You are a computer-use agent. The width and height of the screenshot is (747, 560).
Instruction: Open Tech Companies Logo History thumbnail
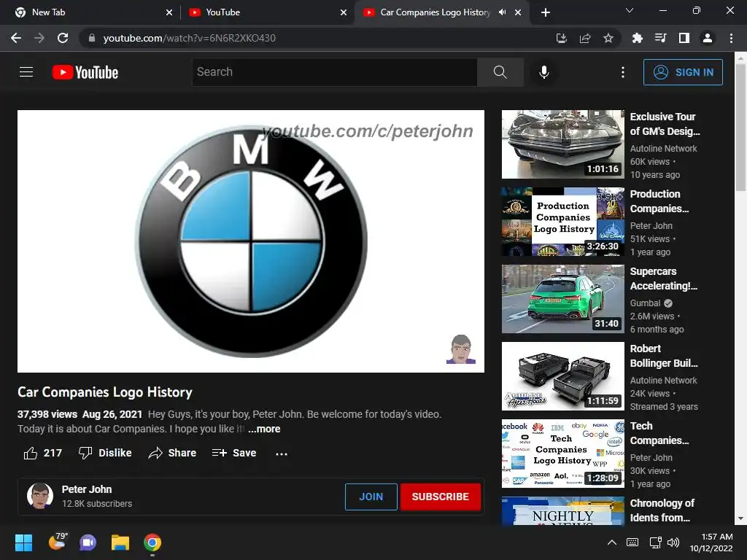click(562, 453)
